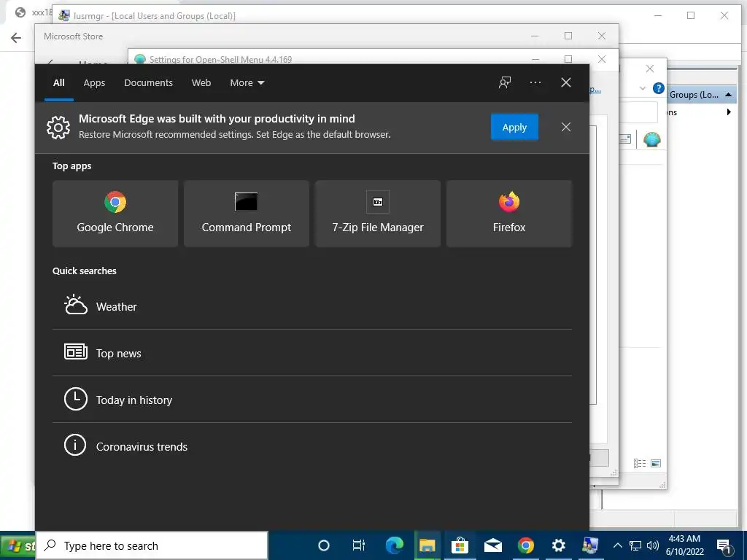Open the search panel options ellipsis
Viewport: 747px width, 560px height.
point(535,82)
